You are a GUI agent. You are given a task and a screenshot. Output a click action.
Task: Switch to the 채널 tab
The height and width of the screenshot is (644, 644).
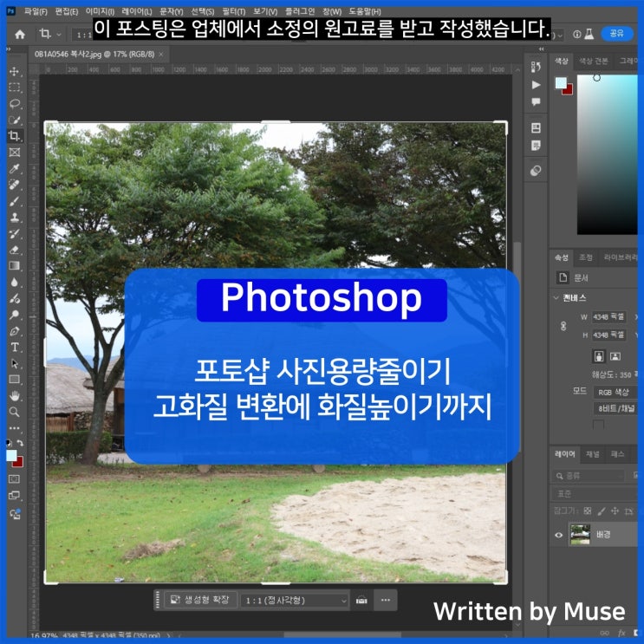592,454
